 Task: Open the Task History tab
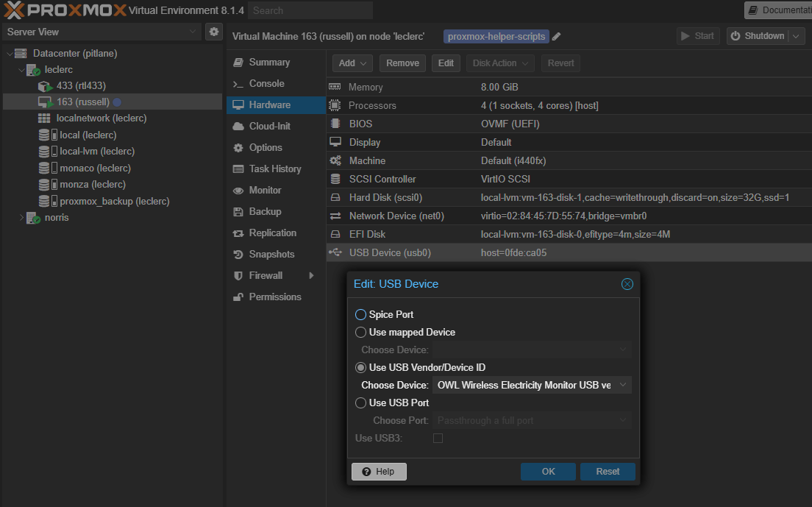(x=276, y=169)
